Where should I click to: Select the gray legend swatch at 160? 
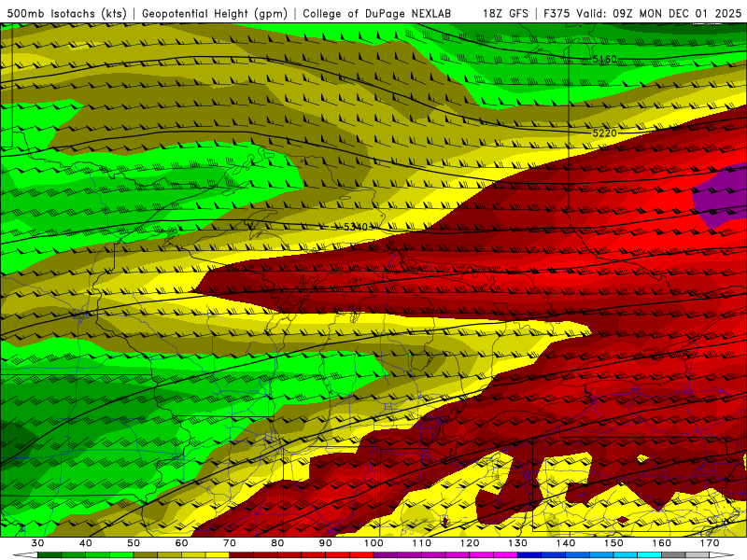(x=673, y=555)
